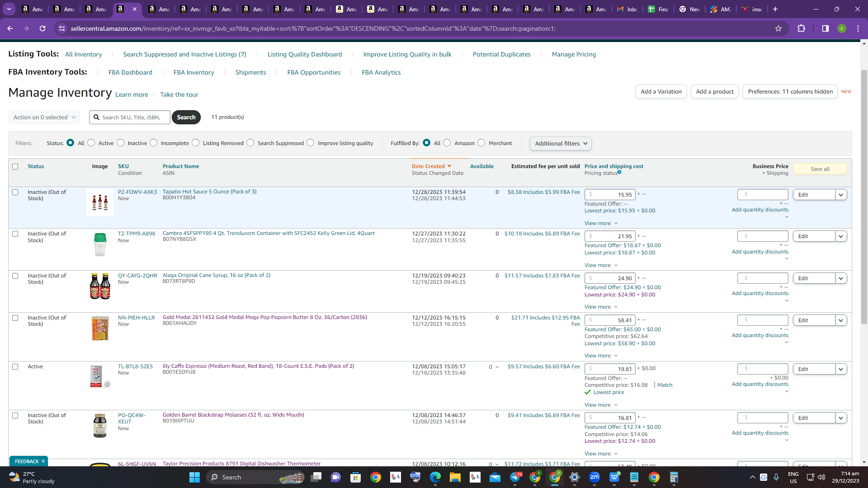Click the Save all button
This screenshot has width=868, height=488.
point(820,169)
